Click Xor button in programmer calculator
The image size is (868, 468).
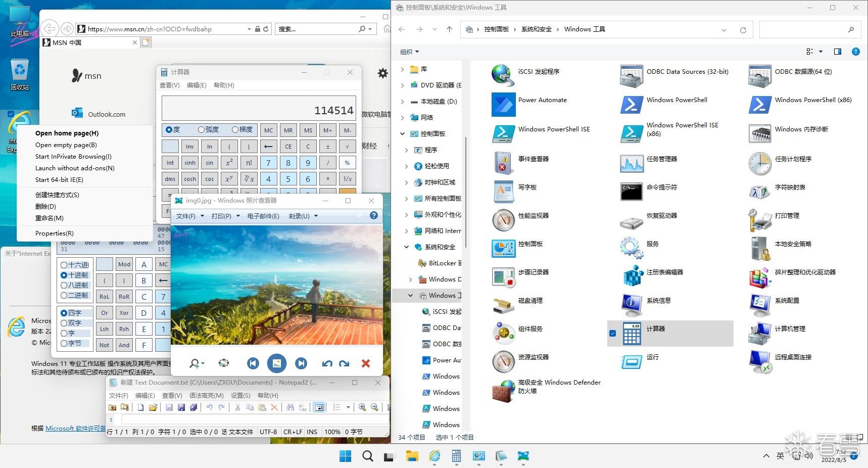click(124, 313)
